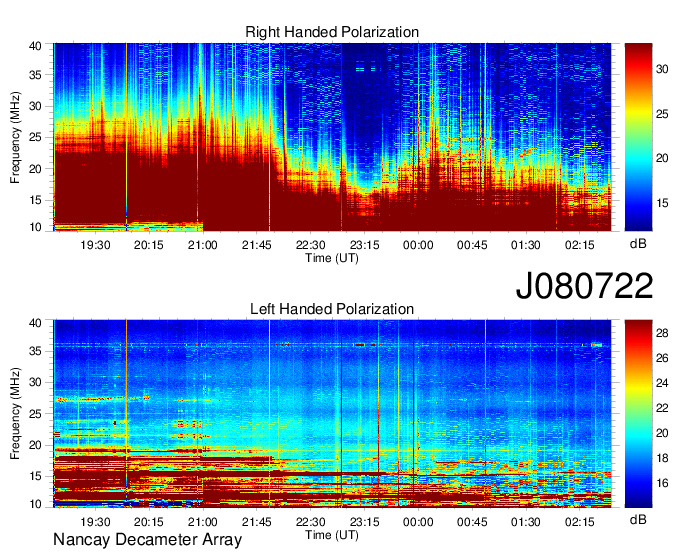Click the 15 frequency tick on bottom plot
The image size is (680, 552).
coord(35,477)
